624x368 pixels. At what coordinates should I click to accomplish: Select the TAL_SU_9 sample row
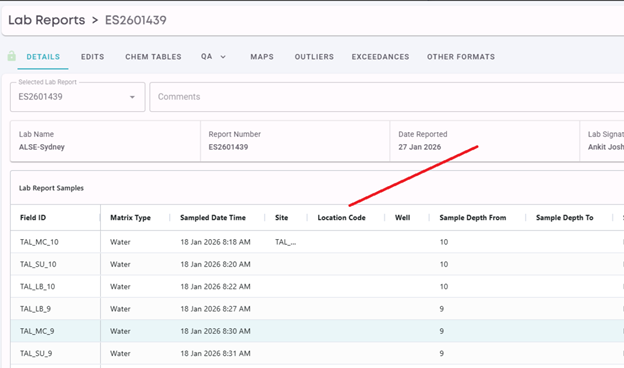point(317,353)
